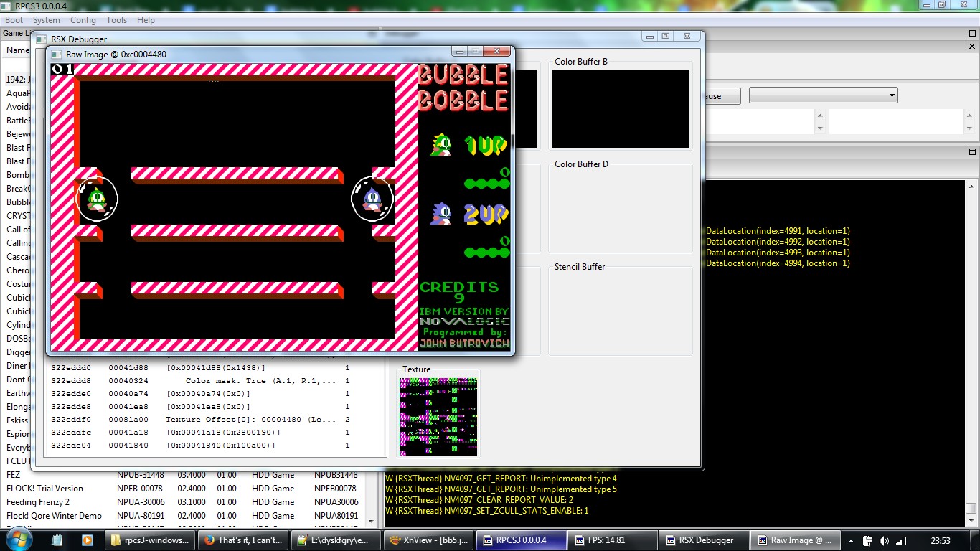Image resolution: width=980 pixels, height=551 pixels.
Task: Click the Texture preview thumbnail
Action: point(438,416)
